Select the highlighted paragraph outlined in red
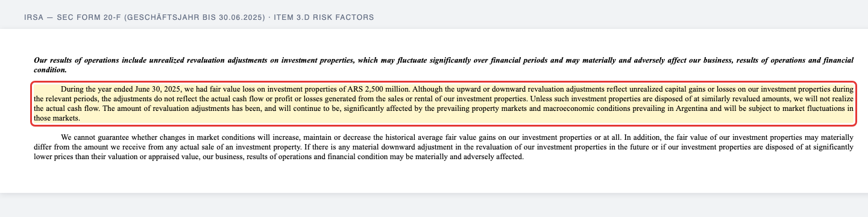This screenshot has width=868, height=217. 444,102
